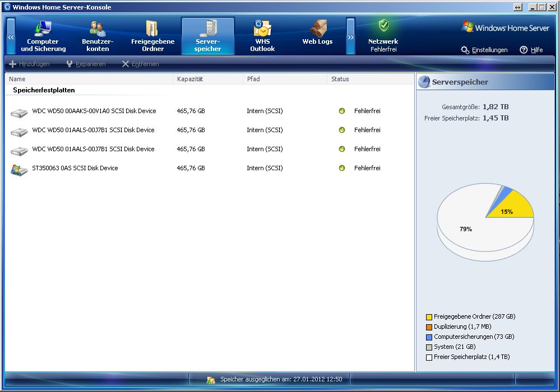Click the Fehlerfrei status of ST350063 disk
Viewport: 560px width, 392px height.
[367, 168]
